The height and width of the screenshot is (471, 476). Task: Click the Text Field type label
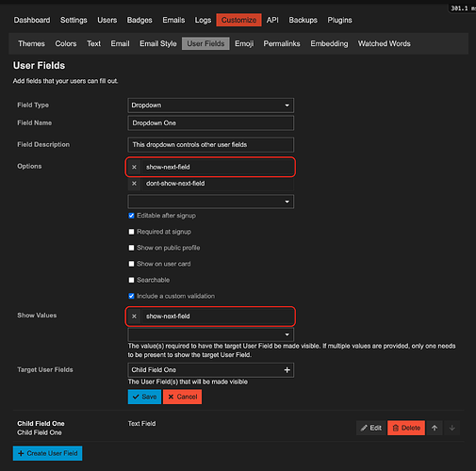click(x=141, y=424)
